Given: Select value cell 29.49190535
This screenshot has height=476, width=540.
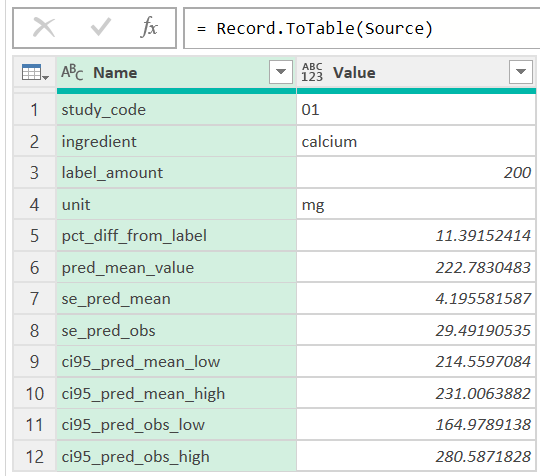Looking at the screenshot, I should (x=416, y=331).
